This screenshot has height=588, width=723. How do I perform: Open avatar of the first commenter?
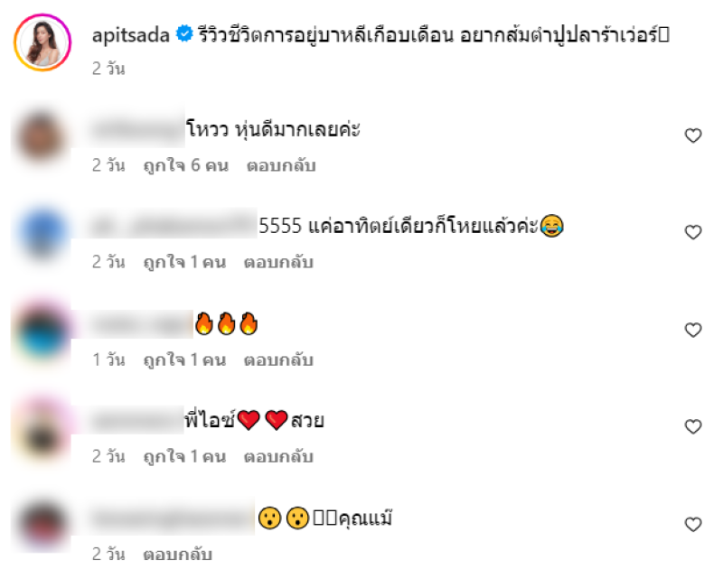point(42,137)
